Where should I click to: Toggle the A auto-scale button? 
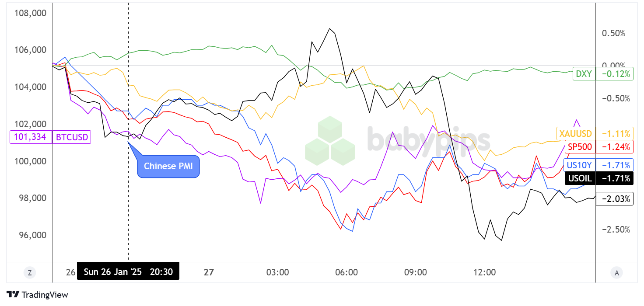point(616,273)
